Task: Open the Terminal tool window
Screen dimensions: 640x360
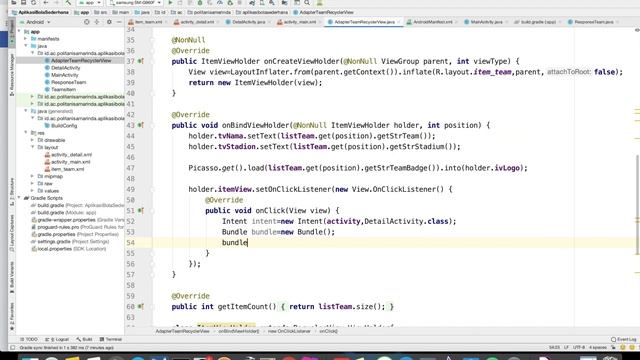Action: 111,340
